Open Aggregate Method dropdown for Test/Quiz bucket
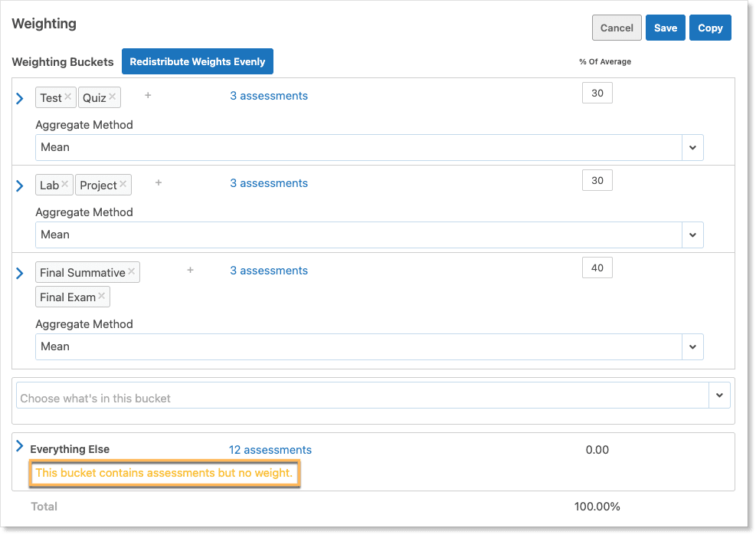Image resolution: width=756 pixels, height=535 pixels. click(692, 147)
